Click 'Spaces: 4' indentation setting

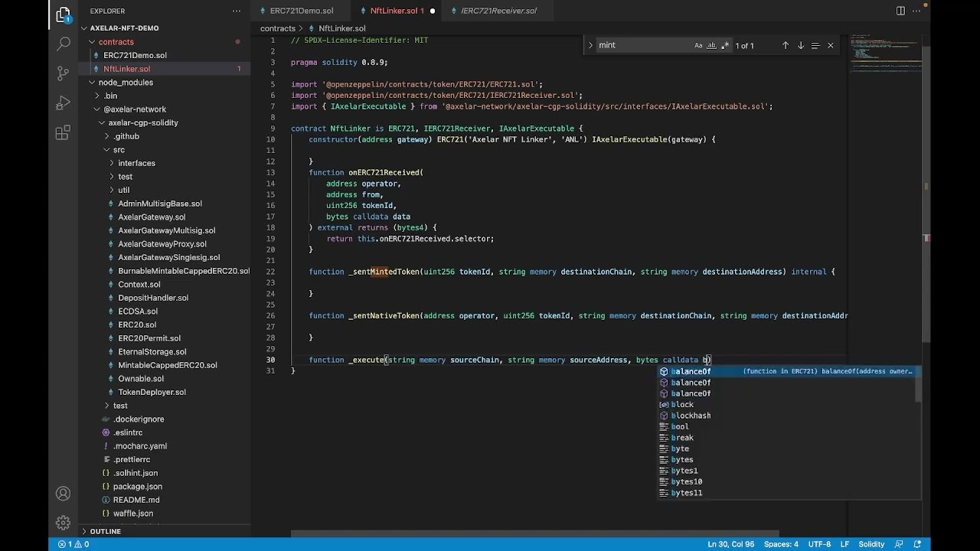(781, 544)
